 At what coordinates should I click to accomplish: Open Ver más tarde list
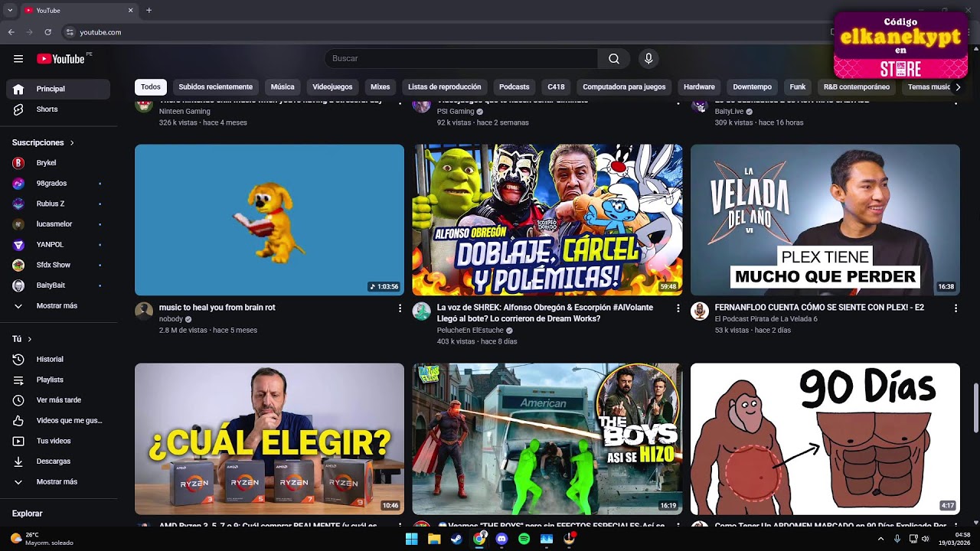tap(58, 400)
